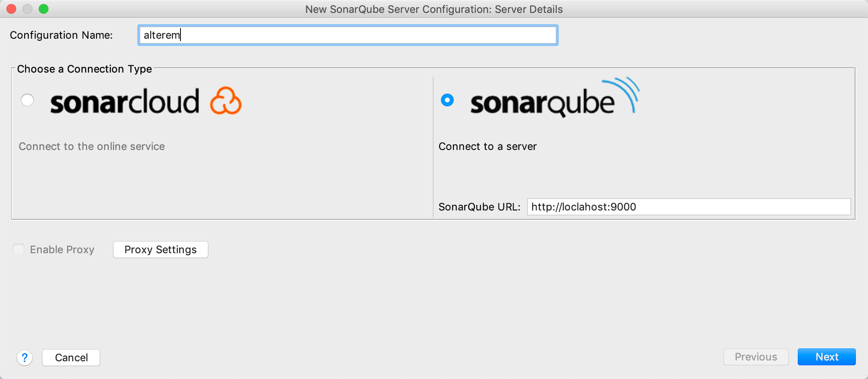
Task: Zoom the window with the green button
Action: [44, 9]
